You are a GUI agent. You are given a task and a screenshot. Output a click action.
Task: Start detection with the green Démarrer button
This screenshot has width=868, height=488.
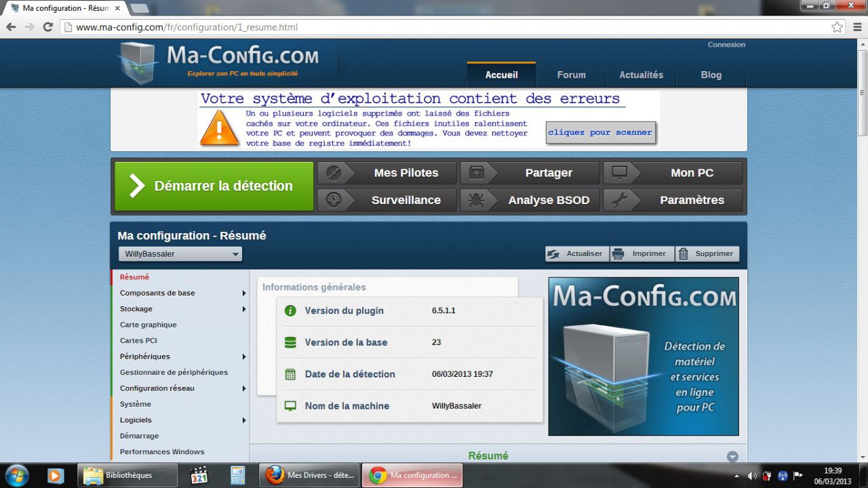click(214, 186)
